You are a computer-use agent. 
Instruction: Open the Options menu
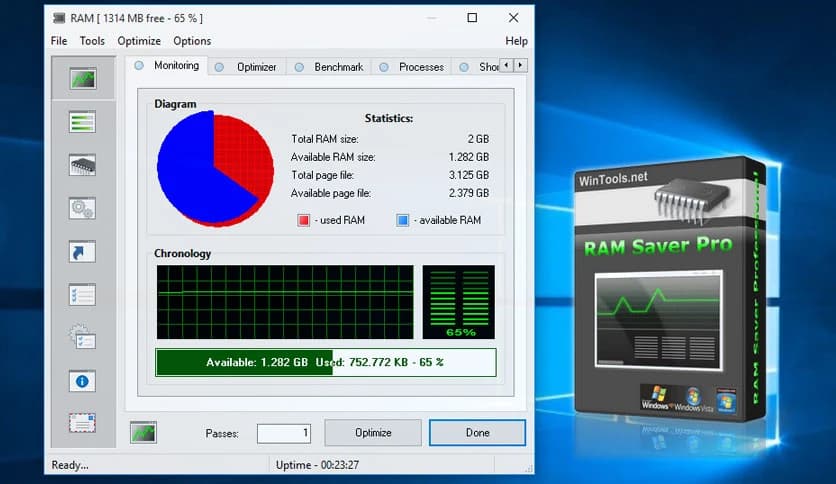pyautogui.click(x=192, y=41)
